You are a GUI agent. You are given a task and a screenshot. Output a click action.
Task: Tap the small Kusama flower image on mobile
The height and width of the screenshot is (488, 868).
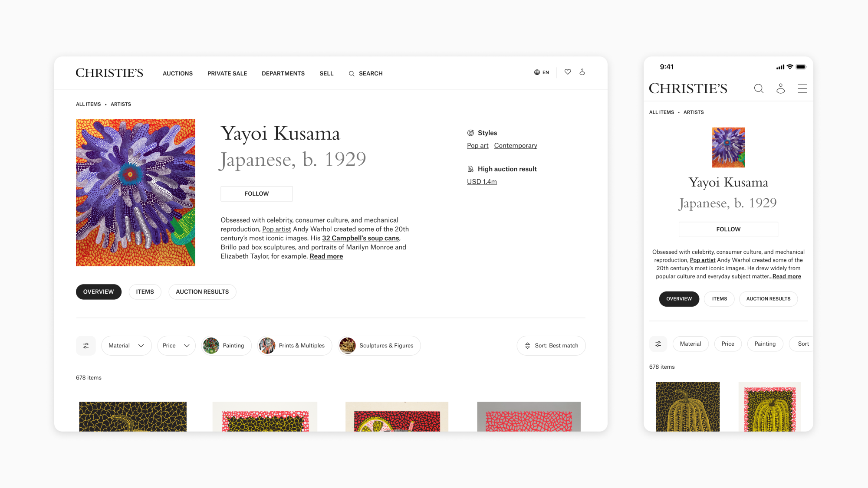728,147
